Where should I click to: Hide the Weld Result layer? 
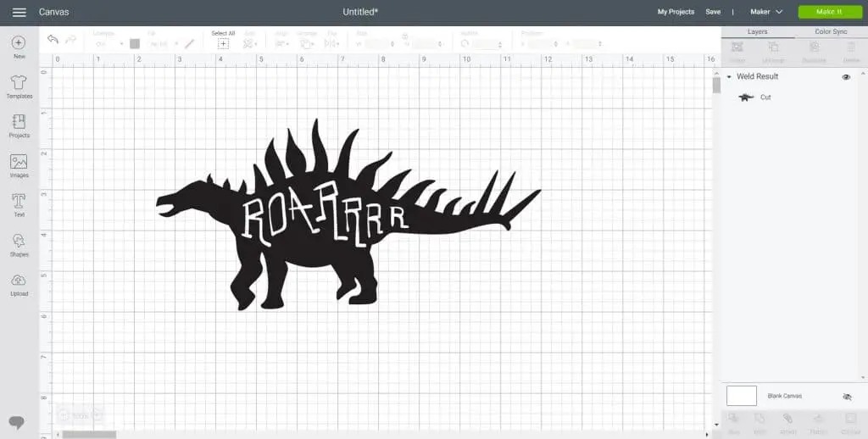[x=846, y=77]
